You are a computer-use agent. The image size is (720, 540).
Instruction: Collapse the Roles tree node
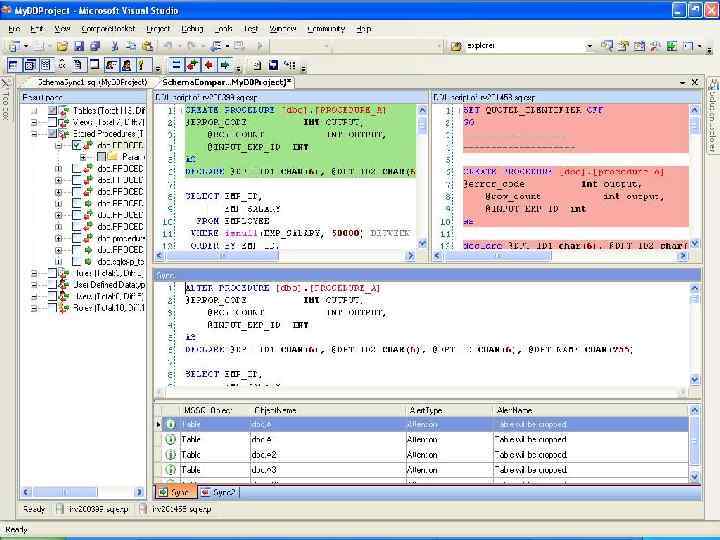[34, 308]
